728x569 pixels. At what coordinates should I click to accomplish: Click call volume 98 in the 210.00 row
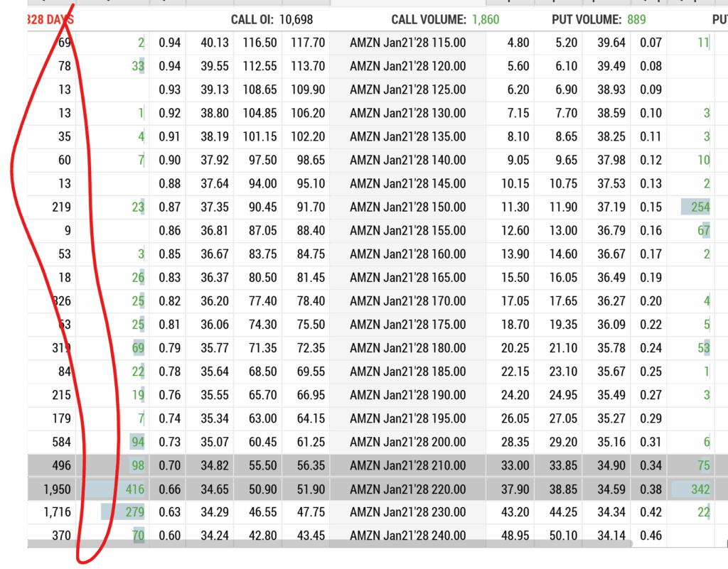click(138, 465)
